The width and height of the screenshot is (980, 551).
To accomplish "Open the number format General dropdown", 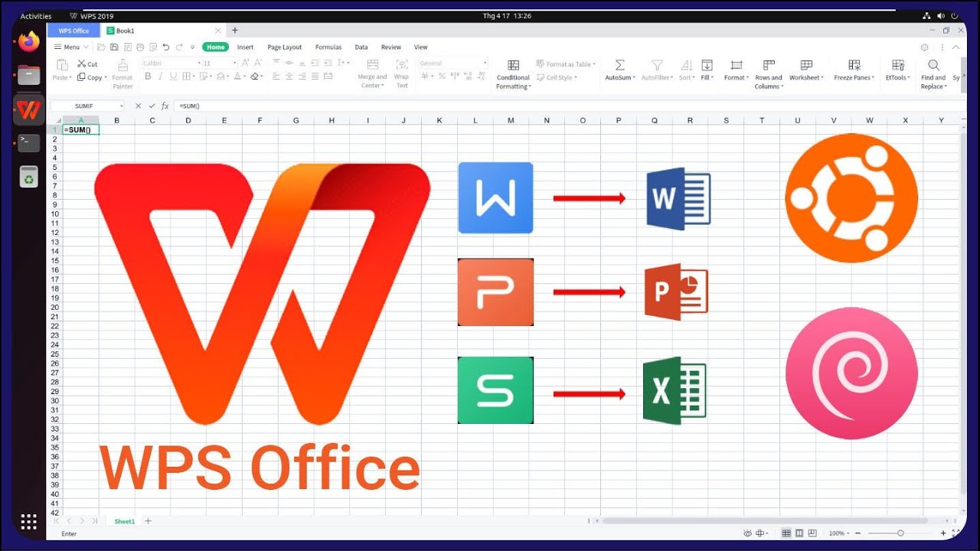I will pos(485,63).
